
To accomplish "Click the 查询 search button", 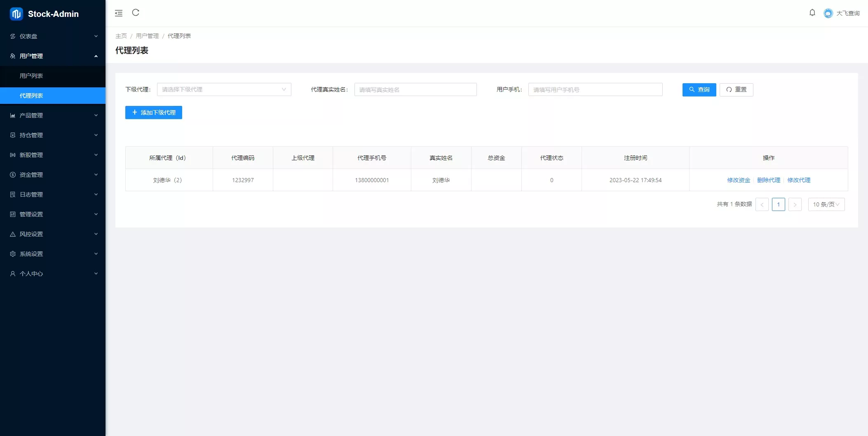I will click(699, 89).
